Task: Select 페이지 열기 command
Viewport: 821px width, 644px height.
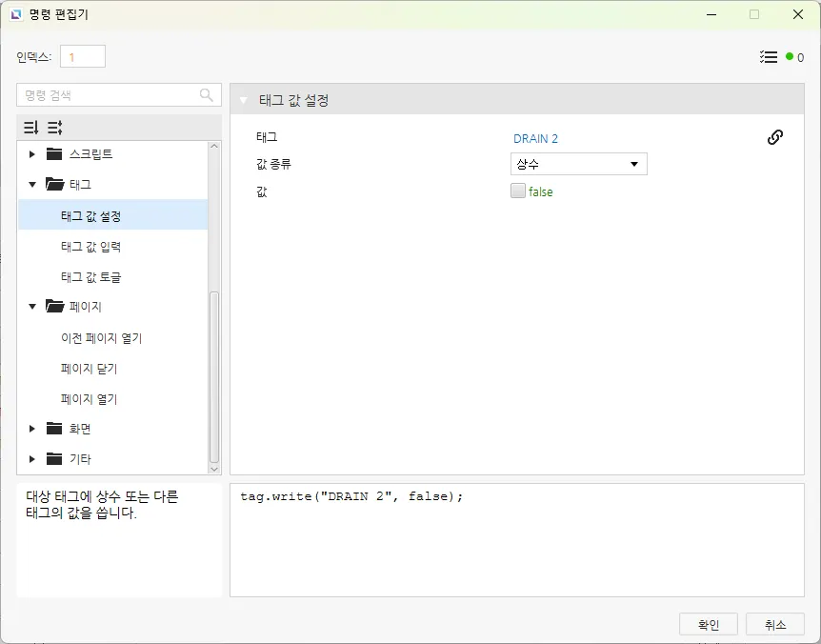Action: click(x=89, y=399)
